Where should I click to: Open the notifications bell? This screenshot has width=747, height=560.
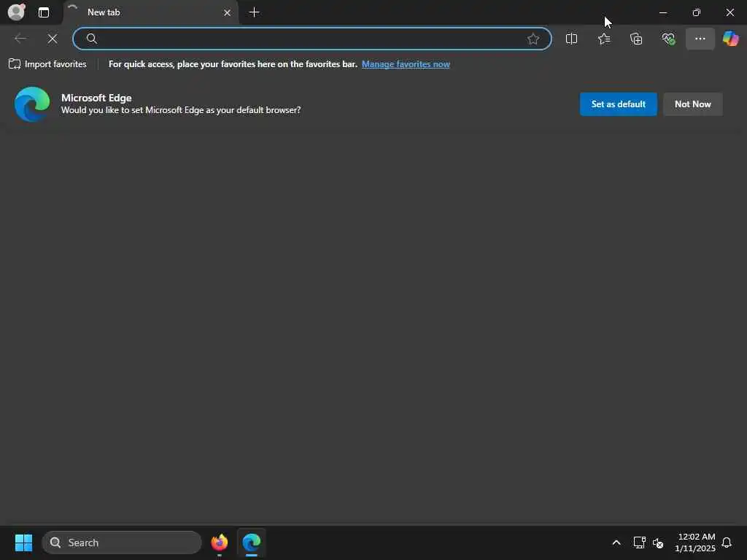pos(727,542)
